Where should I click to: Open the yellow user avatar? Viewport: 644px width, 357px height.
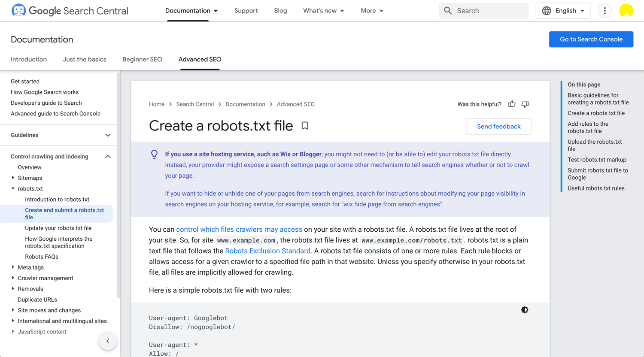(626, 11)
